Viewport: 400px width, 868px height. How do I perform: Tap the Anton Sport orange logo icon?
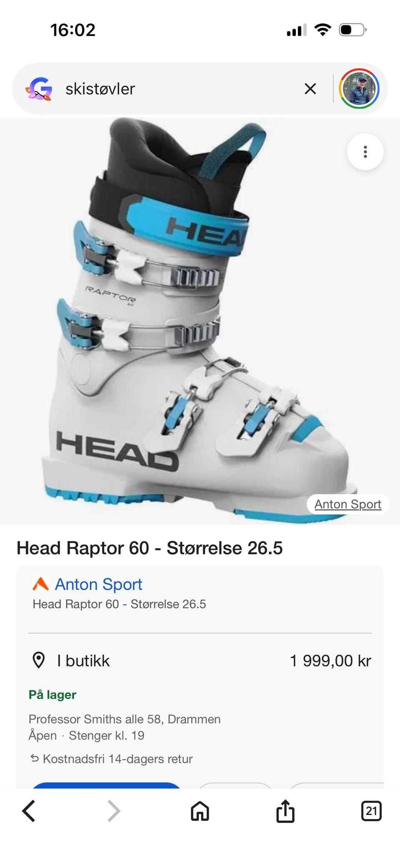click(40, 584)
